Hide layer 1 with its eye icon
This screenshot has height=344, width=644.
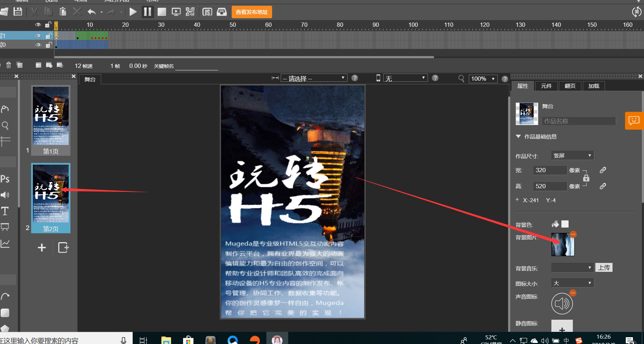click(x=38, y=36)
